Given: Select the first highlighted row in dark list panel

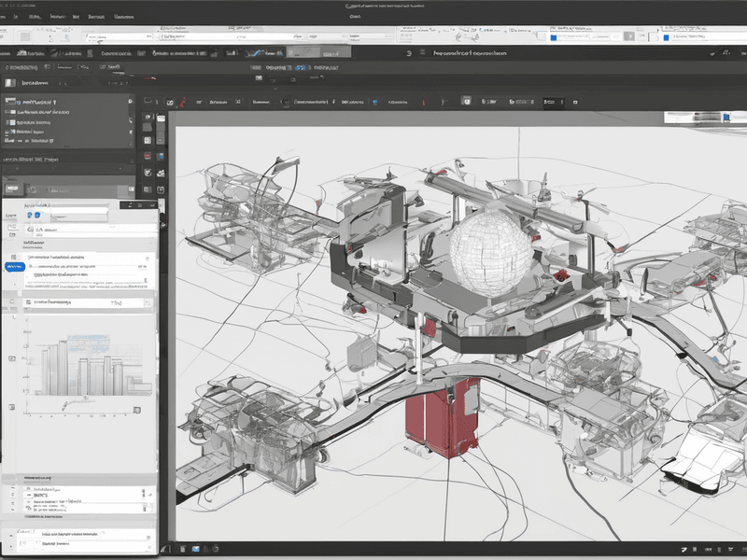Looking at the screenshot, I should tap(68, 102).
